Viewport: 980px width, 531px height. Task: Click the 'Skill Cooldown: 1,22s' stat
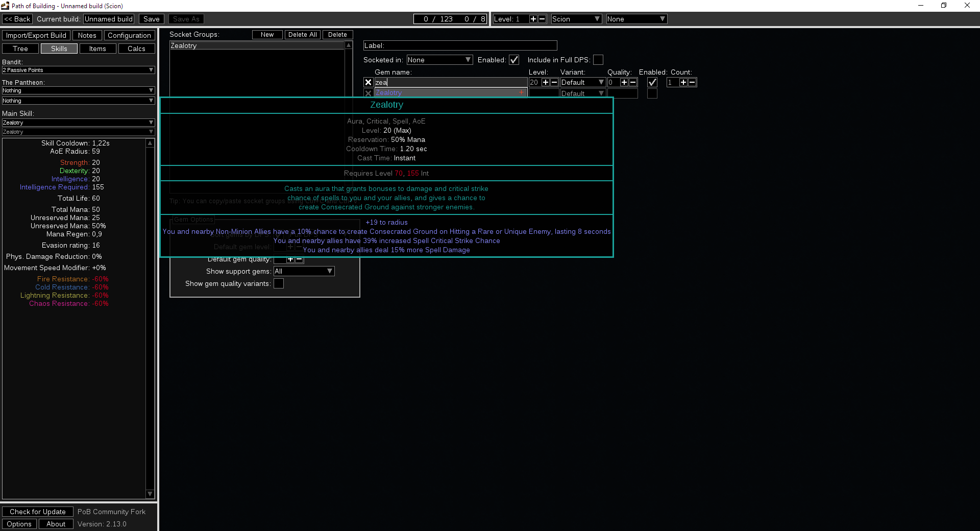[x=76, y=143]
